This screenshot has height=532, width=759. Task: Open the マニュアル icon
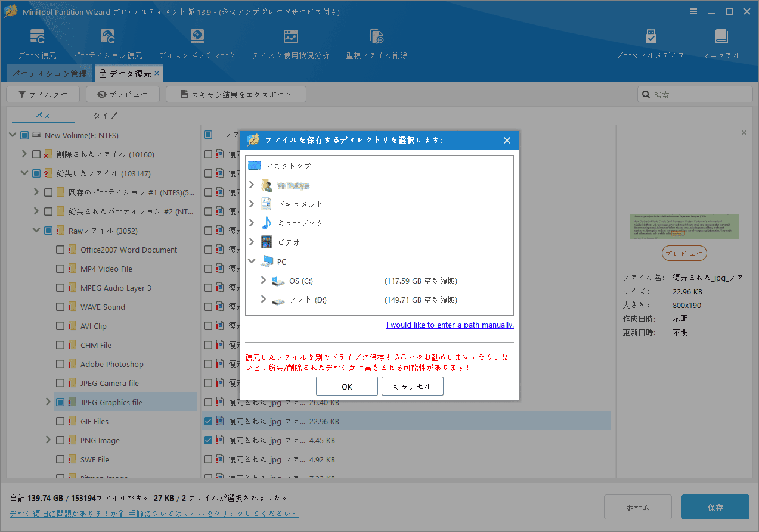(x=721, y=44)
